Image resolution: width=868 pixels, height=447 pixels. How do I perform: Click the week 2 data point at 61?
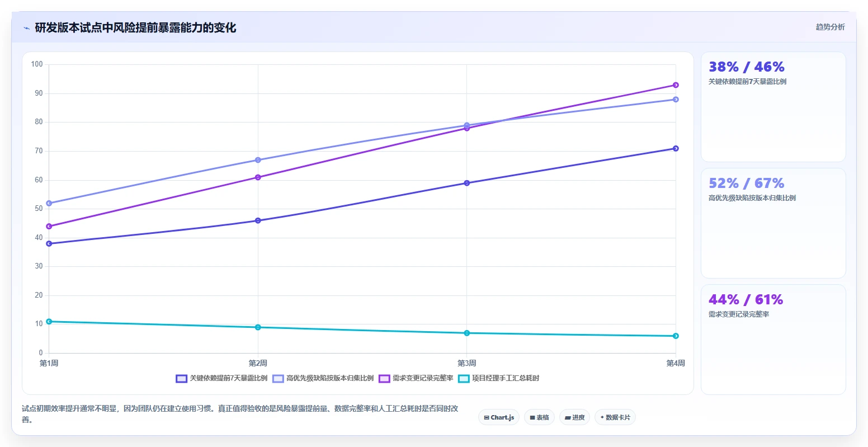pos(258,177)
